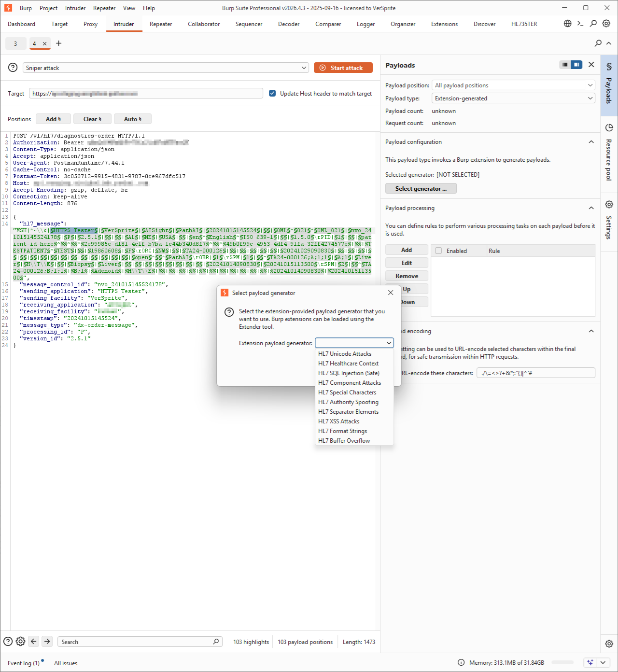Open the command palette terminal icon

pos(580,23)
